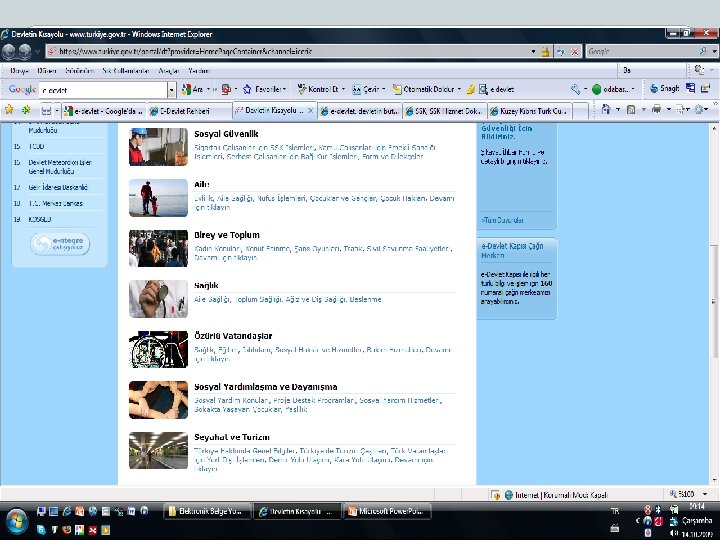Click the browser Back arrow button
The image size is (720, 540).
[9, 51]
